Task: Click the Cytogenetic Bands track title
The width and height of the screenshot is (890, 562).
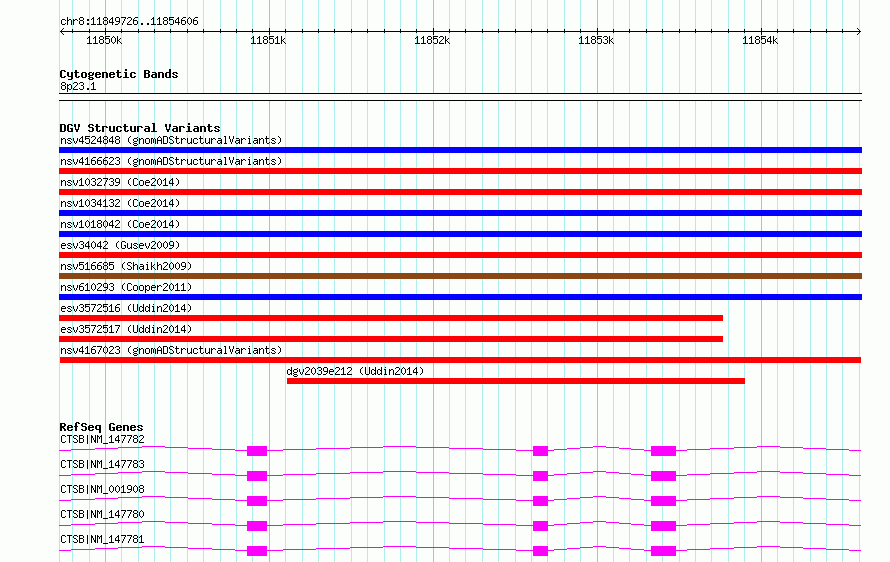Action: tap(119, 74)
